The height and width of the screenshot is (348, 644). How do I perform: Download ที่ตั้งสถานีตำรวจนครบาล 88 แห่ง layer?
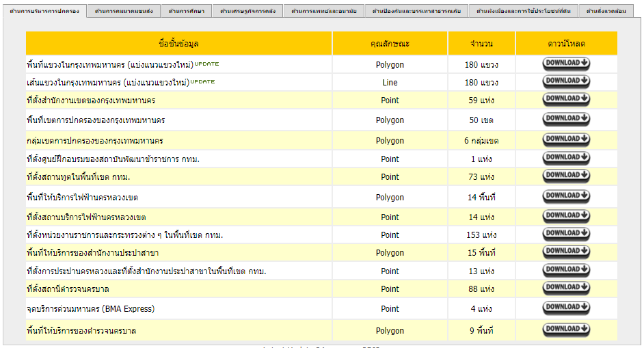[566, 288]
